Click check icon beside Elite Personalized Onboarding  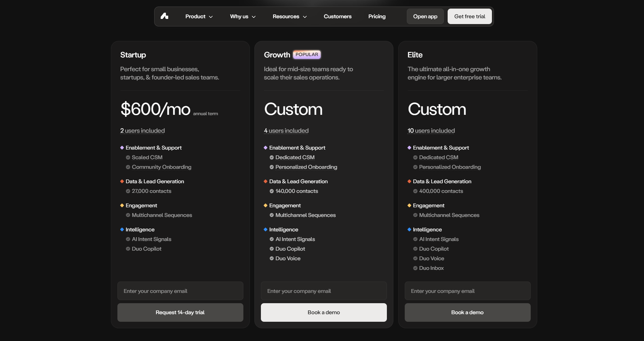(415, 167)
